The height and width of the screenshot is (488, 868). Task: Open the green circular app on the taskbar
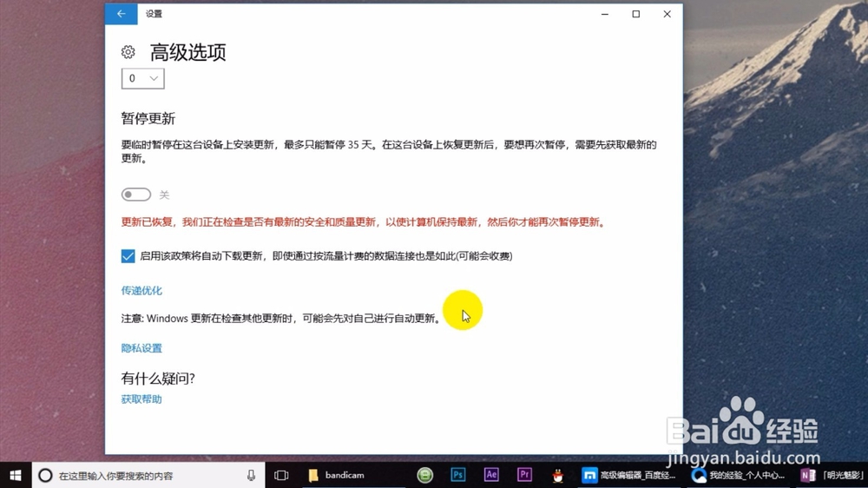424,475
